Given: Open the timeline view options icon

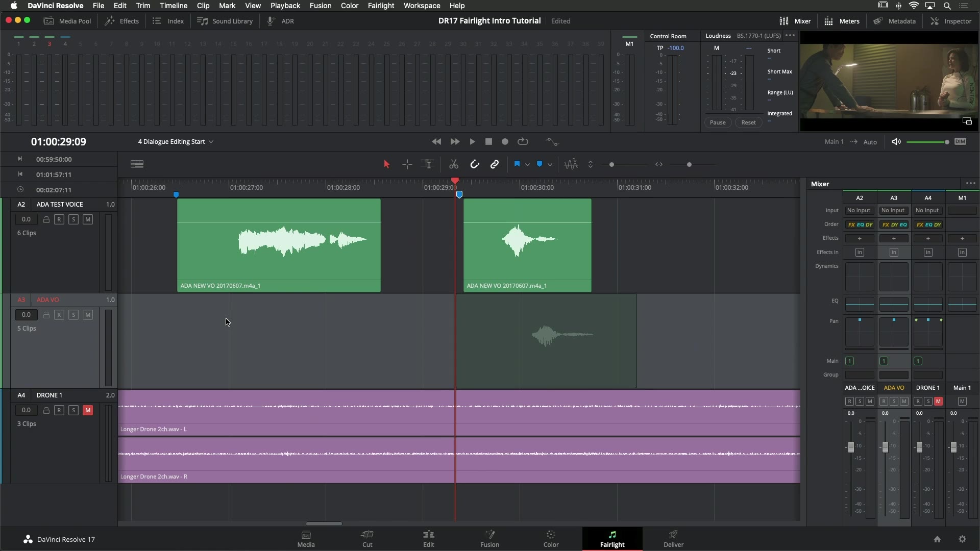Looking at the screenshot, I should 137,164.
